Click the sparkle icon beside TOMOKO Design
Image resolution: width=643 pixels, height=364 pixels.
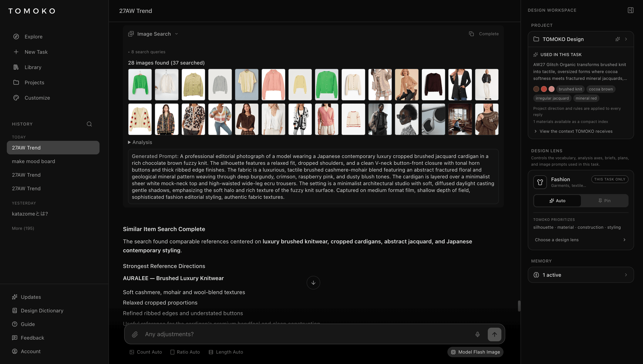(618, 39)
